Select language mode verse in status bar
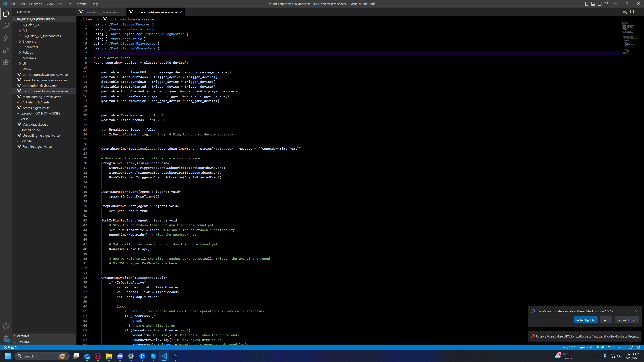Viewport: 644px width, 362px height. tap(622, 347)
